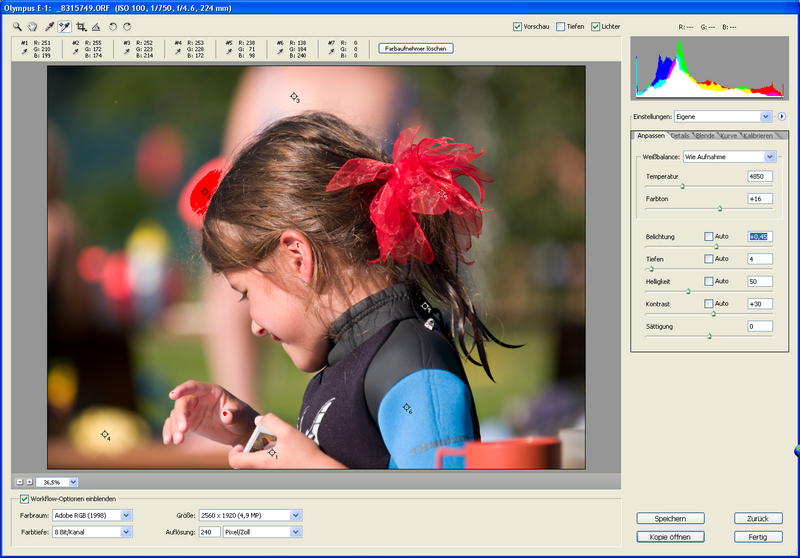Enable the Tiefen shadow clipping checkbox
The height and width of the screenshot is (558, 800).
tap(561, 26)
